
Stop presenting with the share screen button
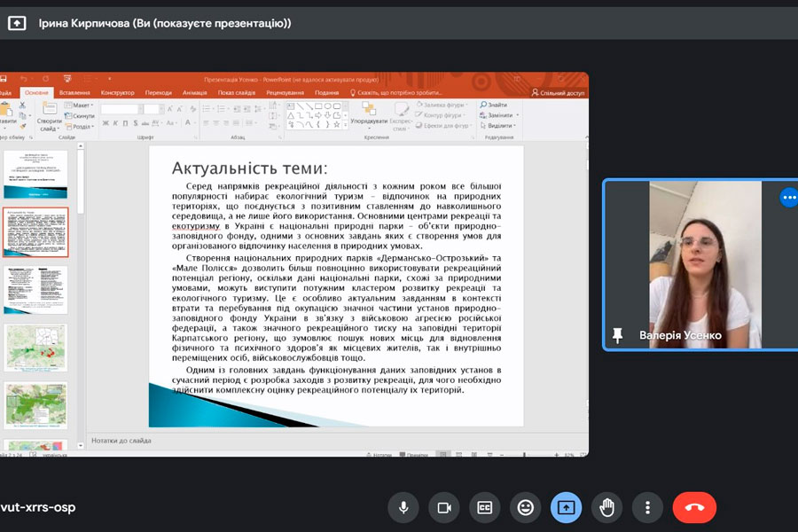pyautogui.click(x=567, y=507)
